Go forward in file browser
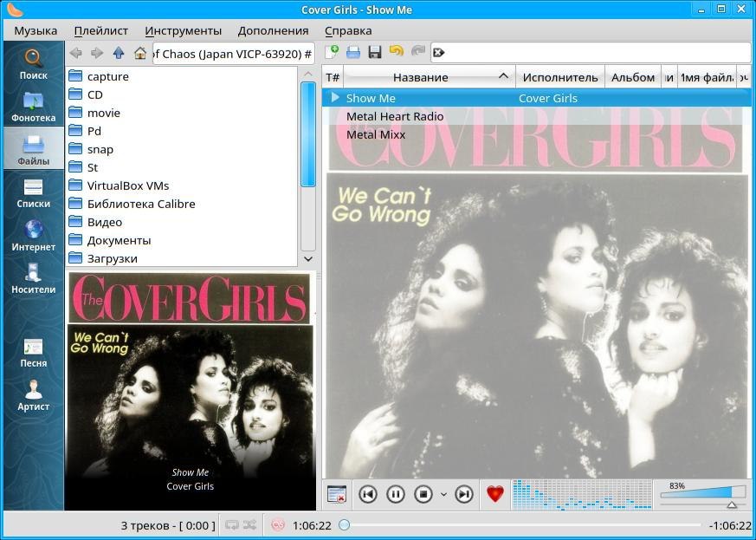Image resolution: width=756 pixels, height=540 pixels. [97, 53]
